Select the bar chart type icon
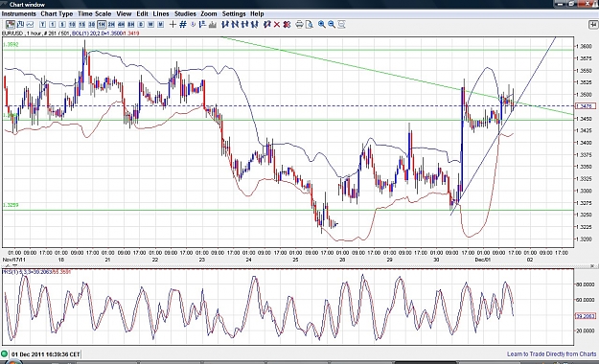599x364 pixels. coord(20,25)
